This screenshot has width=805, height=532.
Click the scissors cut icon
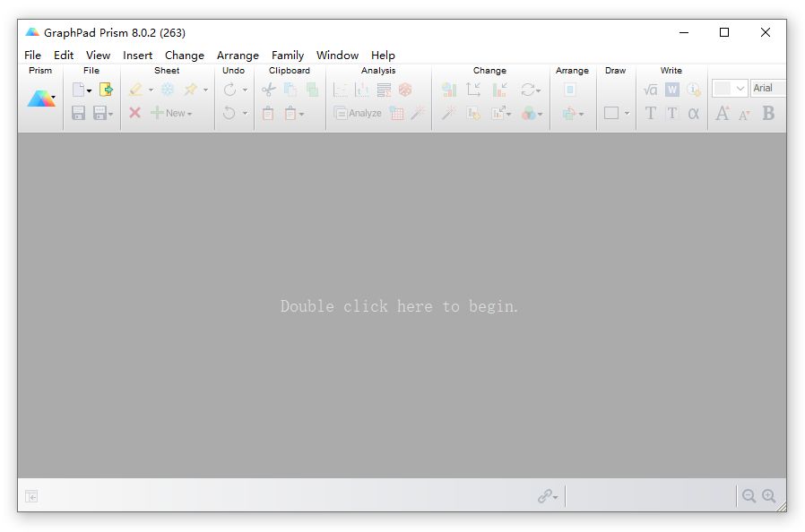268,90
